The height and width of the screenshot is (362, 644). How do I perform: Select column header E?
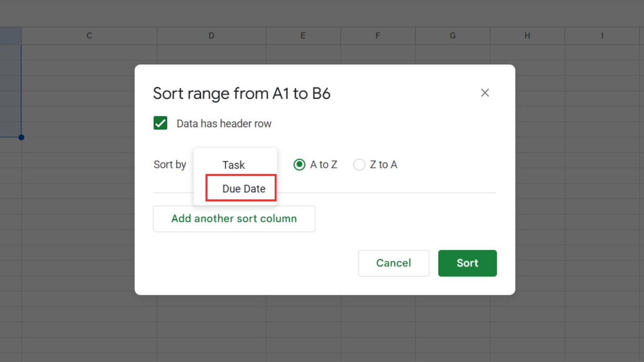click(x=303, y=35)
